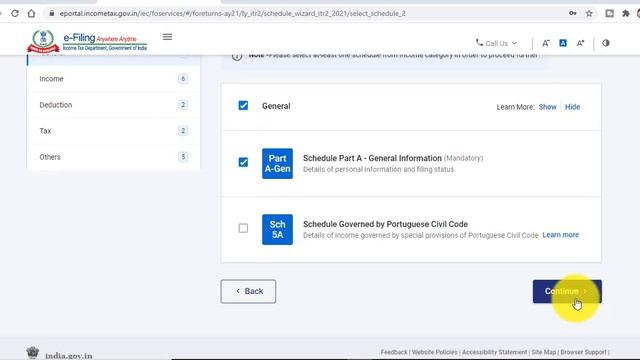Viewport: 640px width, 360px height.
Task: Check the Schedule Governed by Portuguese Civil Code box
Action: [243, 228]
